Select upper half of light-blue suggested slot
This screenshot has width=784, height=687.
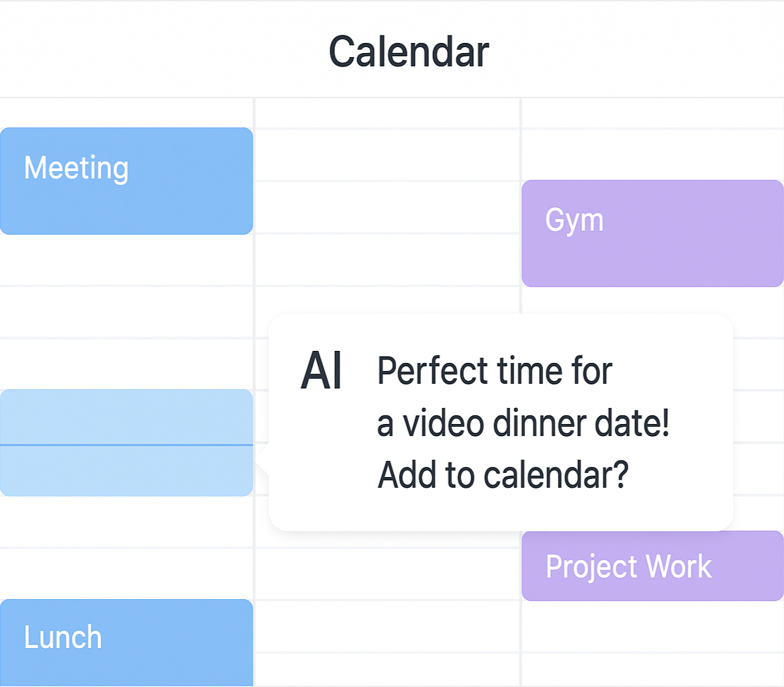126,417
